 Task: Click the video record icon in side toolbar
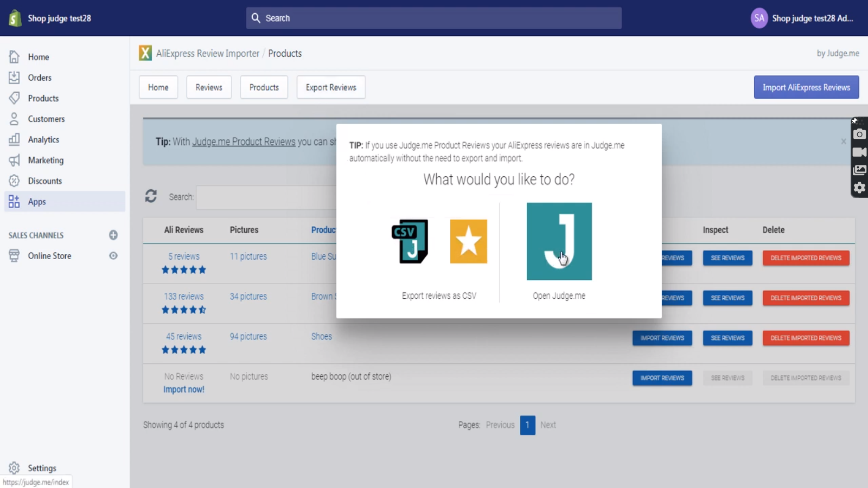(x=859, y=152)
